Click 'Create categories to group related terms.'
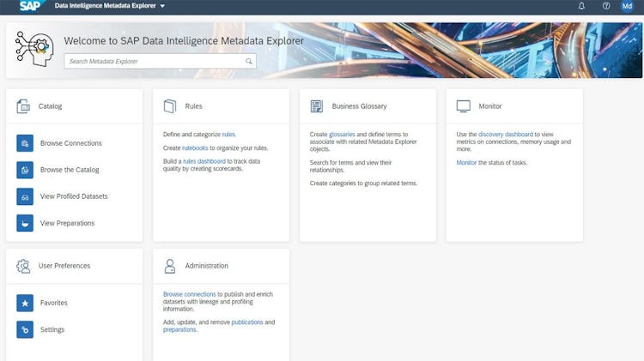Image resolution: width=644 pixels, height=361 pixels. coord(363,183)
